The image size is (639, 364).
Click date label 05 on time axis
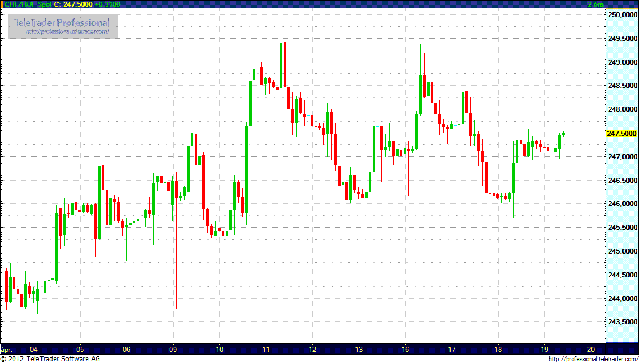tap(80, 349)
